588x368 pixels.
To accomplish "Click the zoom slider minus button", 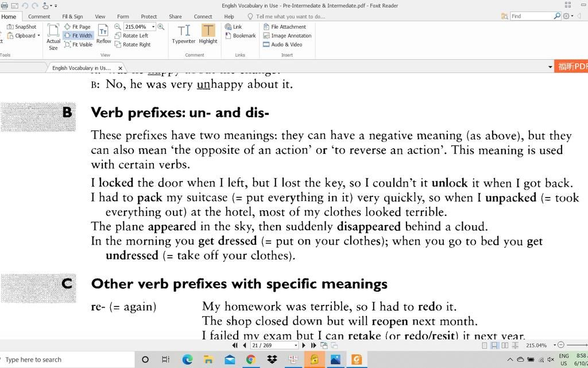I will (x=560, y=345).
